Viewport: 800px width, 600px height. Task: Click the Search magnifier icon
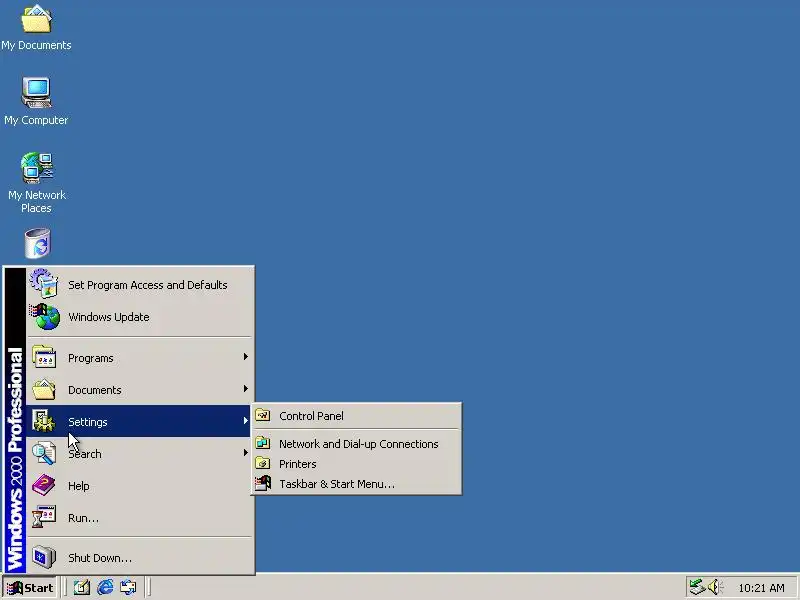(44, 453)
